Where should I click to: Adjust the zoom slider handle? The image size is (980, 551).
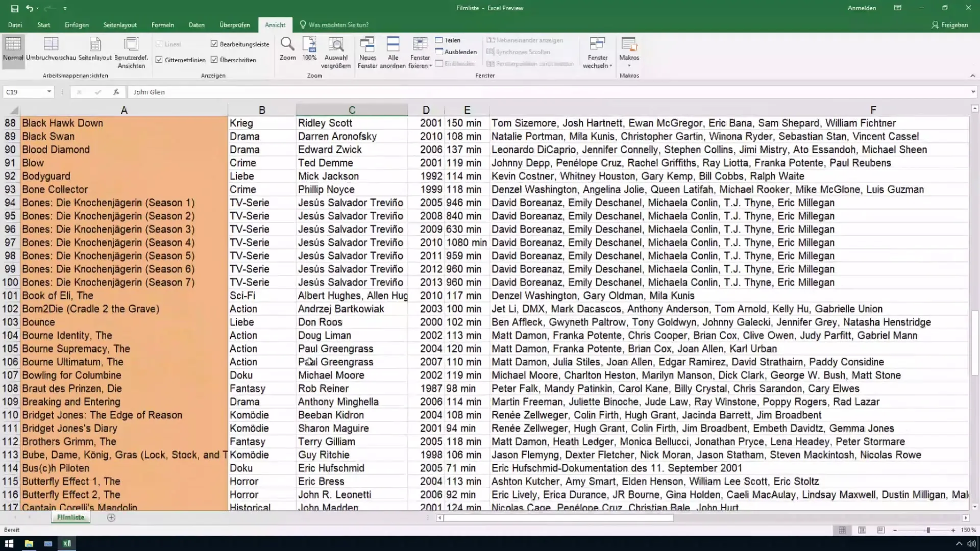(928, 531)
